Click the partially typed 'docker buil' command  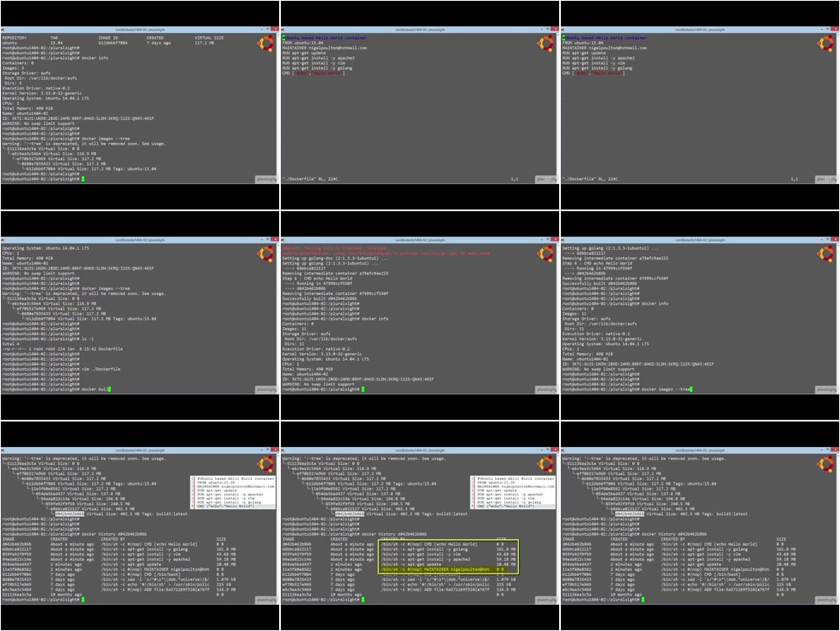click(94, 389)
